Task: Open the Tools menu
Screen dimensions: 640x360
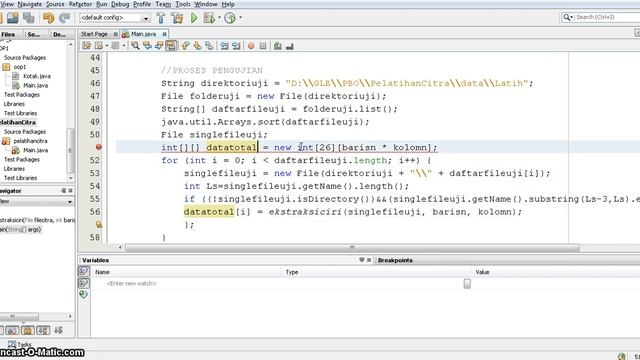Action: coord(183,4)
